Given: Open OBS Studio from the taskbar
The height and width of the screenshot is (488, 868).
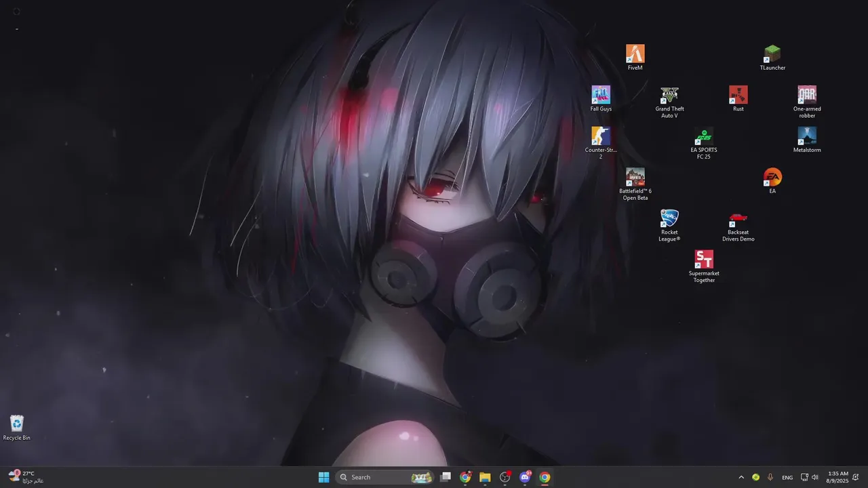Looking at the screenshot, I should pos(505,477).
